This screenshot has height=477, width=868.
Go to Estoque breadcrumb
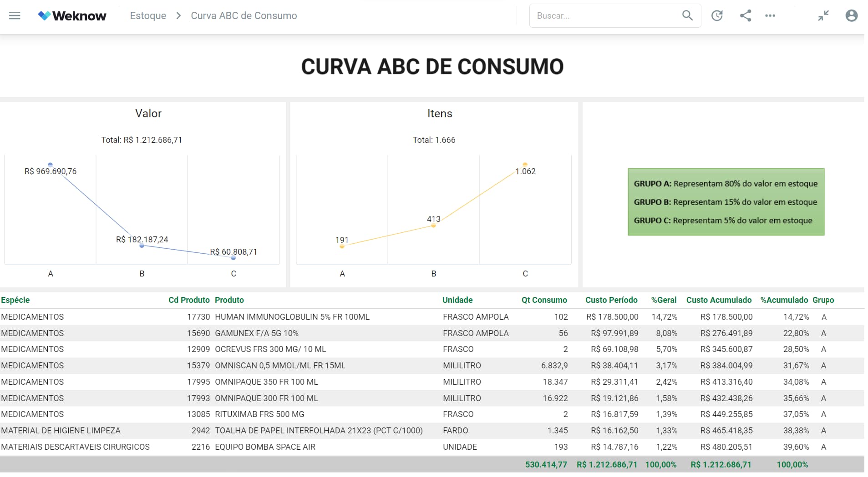click(x=148, y=15)
